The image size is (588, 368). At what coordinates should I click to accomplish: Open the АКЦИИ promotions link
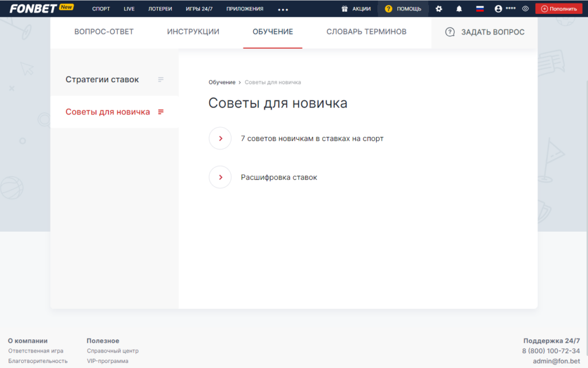click(361, 9)
